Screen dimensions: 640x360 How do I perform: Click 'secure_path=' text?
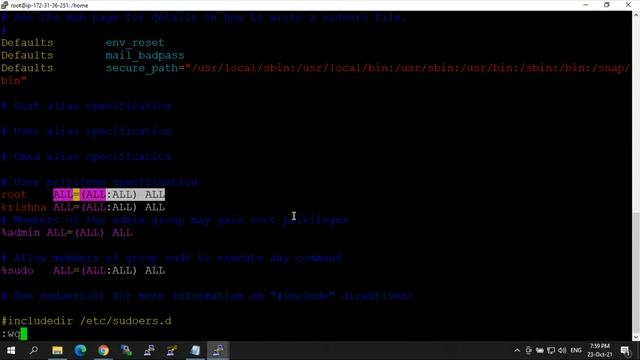(145, 68)
